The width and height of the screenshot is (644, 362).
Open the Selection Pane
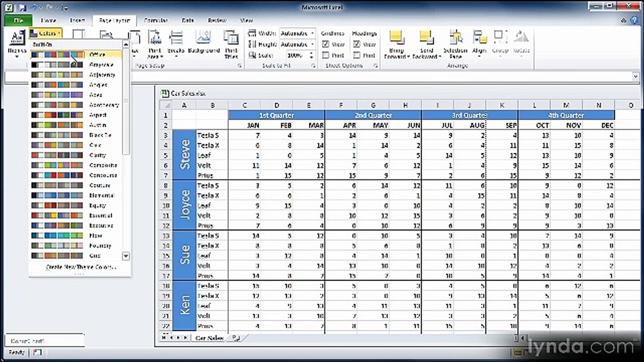pos(455,44)
